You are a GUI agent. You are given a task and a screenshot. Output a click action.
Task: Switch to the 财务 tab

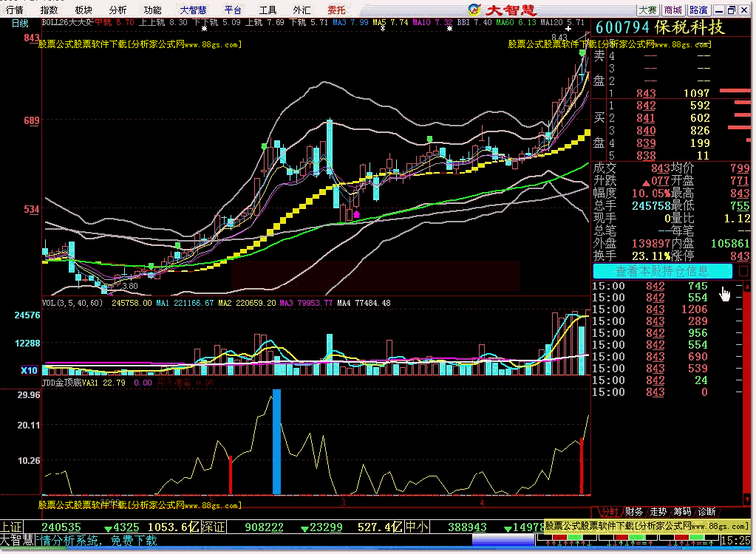pyautogui.click(x=634, y=512)
